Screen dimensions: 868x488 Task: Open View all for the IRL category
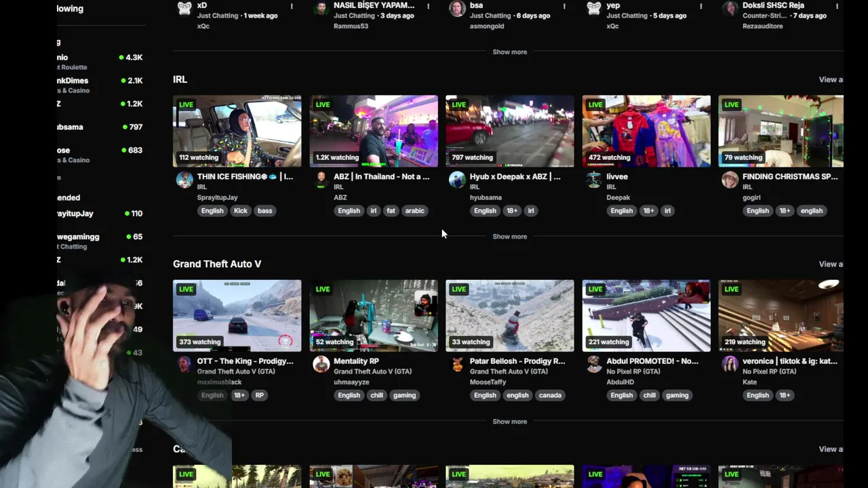click(x=831, y=79)
